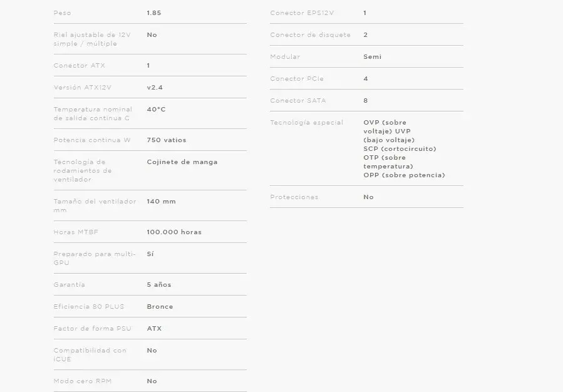Click the Conector de disquete label
This screenshot has width=563, height=392.
[x=310, y=34]
